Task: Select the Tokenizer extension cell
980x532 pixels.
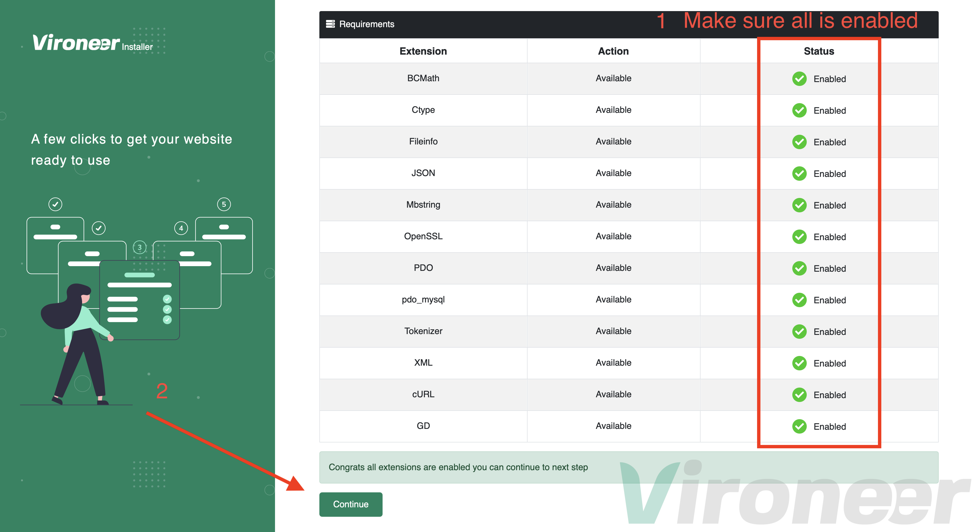Action: (x=423, y=331)
